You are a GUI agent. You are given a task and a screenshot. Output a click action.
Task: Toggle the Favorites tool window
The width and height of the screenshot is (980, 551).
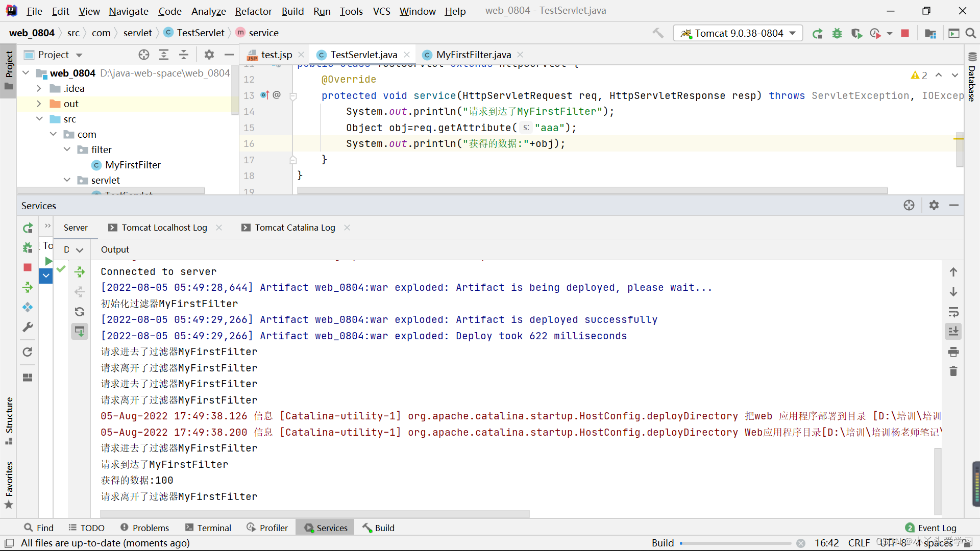pyautogui.click(x=9, y=485)
